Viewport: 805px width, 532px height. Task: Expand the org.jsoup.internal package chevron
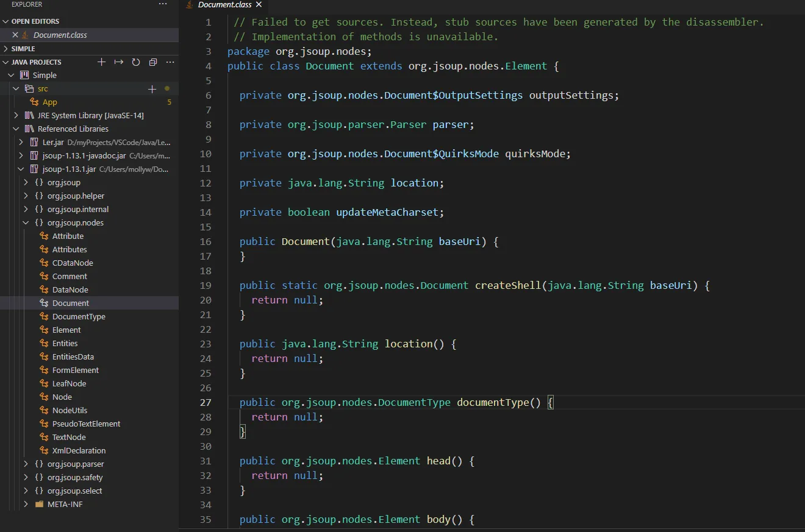pyautogui.click(x=26, y=210)
